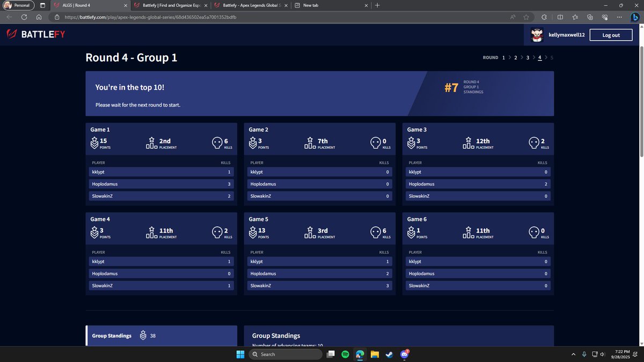The image size is (644, 362).
Task: Open a new browser tab with plus icon
Action: click(377, 5)
